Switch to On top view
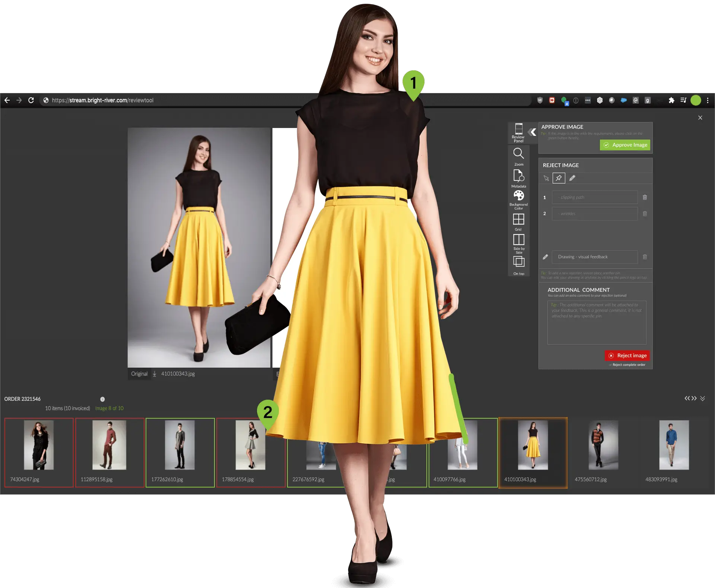 tap(518, 262)
